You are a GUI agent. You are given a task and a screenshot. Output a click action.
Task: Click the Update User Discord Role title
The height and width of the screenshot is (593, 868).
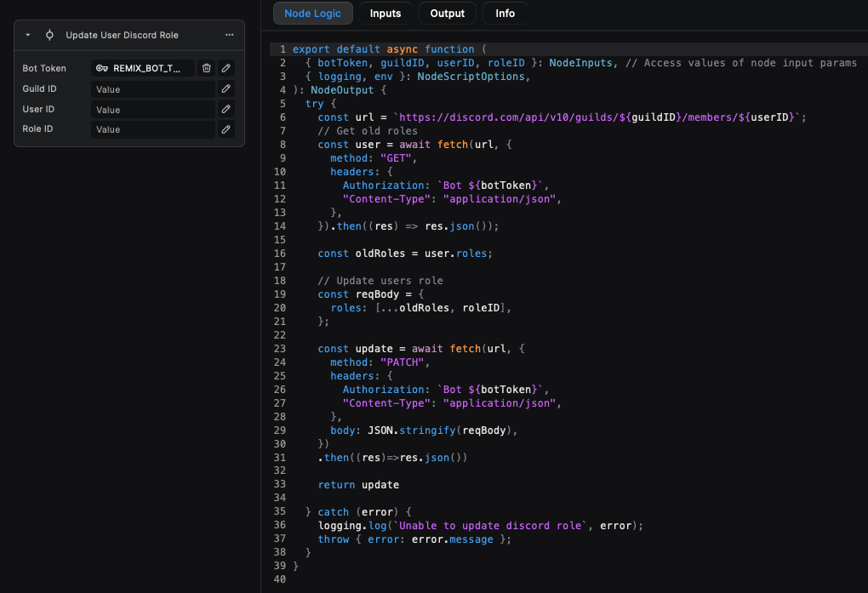click(x=122, y=35)
